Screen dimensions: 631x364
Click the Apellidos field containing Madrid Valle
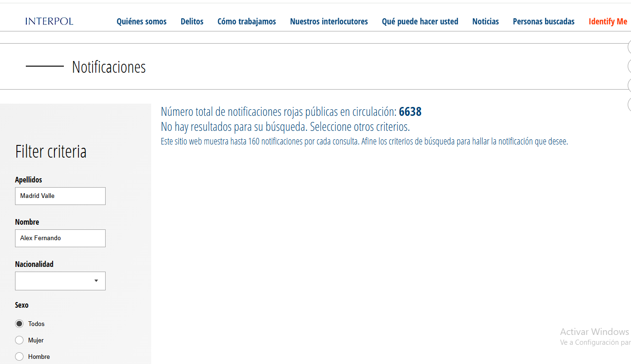(60, 196)
